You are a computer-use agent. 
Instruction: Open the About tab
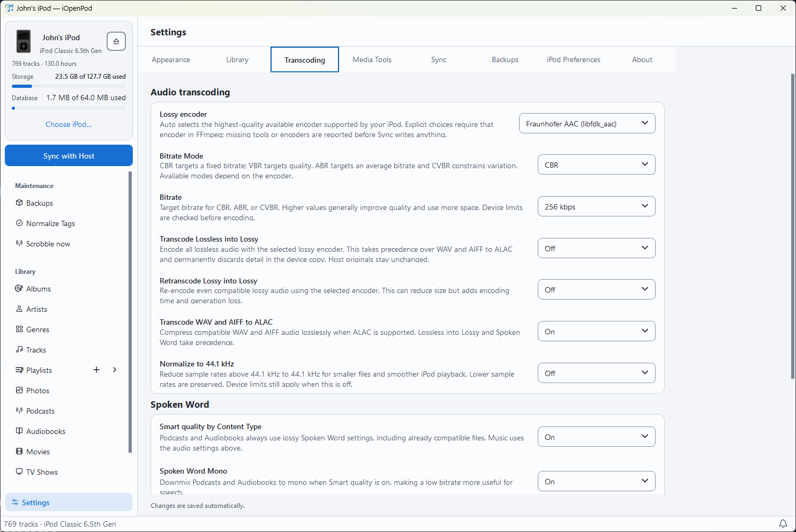(x=642, y=59)
